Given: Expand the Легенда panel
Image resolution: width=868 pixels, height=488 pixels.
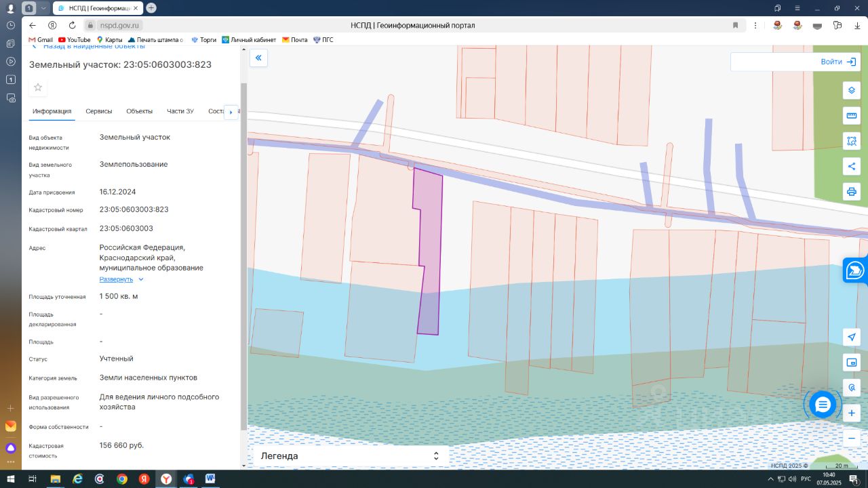Looking at the screenshot, I should 351,456.
